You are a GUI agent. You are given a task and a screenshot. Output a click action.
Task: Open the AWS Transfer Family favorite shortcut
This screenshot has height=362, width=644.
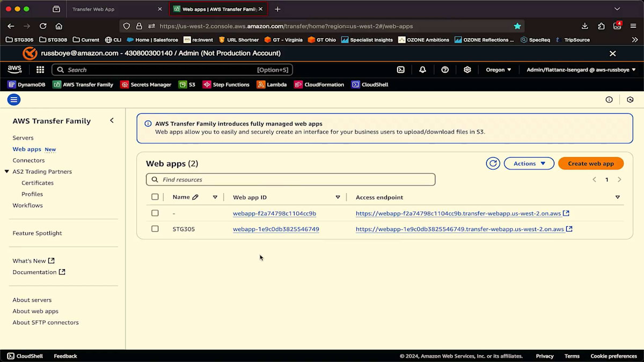click(x=83, y=85)
